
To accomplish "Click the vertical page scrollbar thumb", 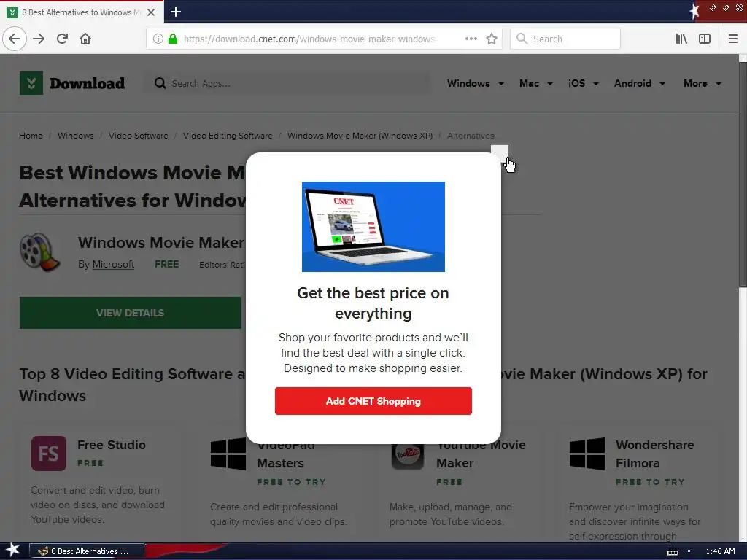I will 742,174.
